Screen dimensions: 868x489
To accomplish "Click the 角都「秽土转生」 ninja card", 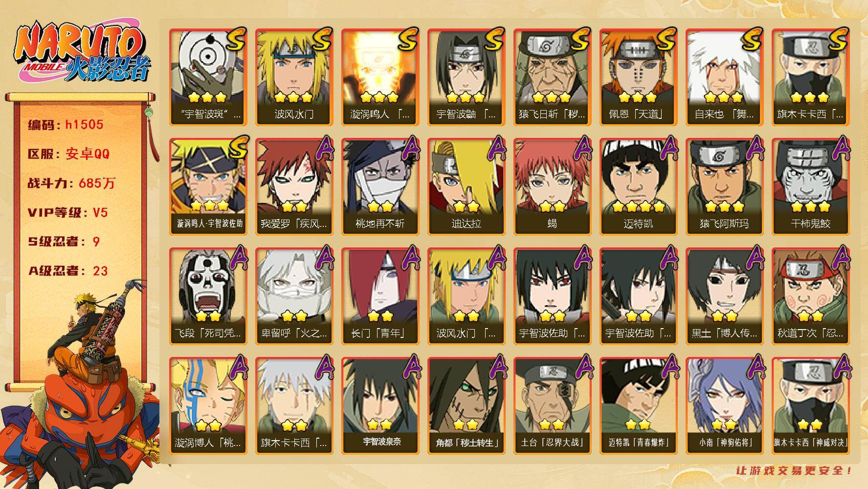I will point(467,406).
